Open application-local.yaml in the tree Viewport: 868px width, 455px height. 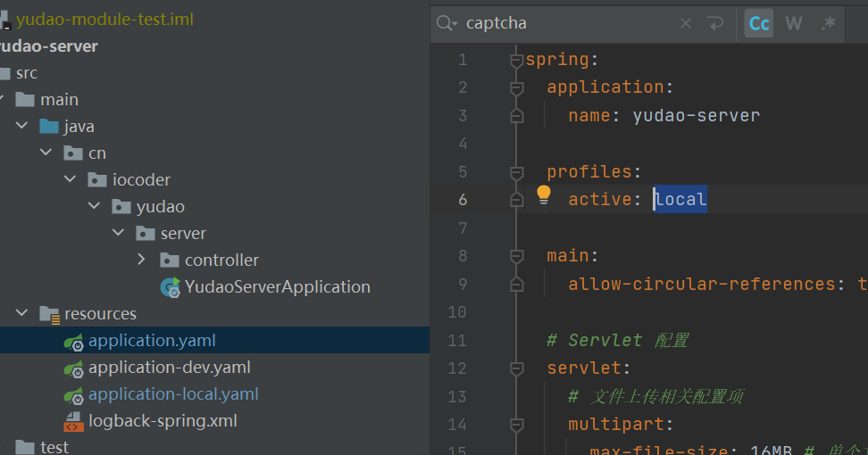click(x=173, y=394)
